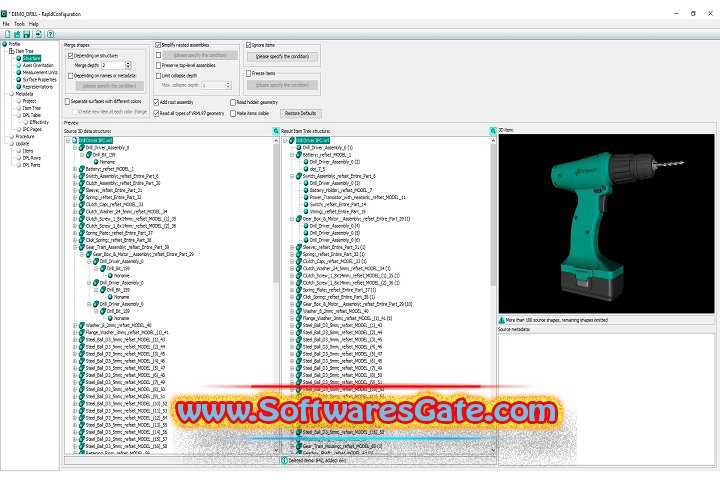Open the IPC Pages node in the sidebar

32,130
